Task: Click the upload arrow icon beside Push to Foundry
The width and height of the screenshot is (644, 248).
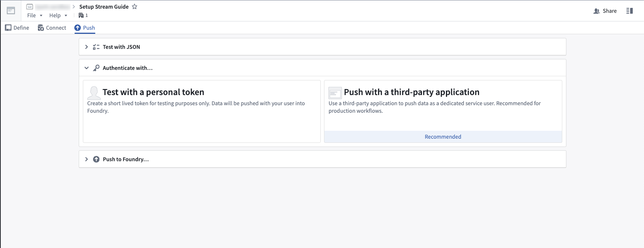Action: coord(96,159)
